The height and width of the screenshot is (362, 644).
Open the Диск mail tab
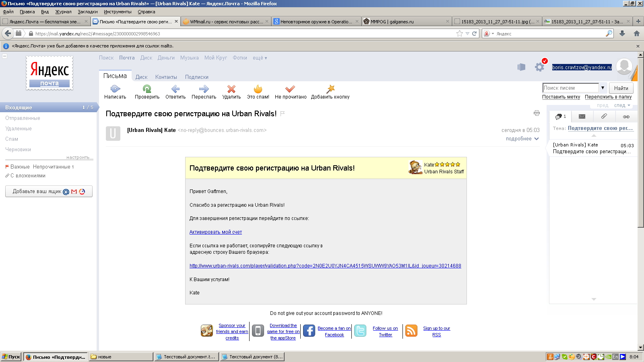[x=141, y=77]
